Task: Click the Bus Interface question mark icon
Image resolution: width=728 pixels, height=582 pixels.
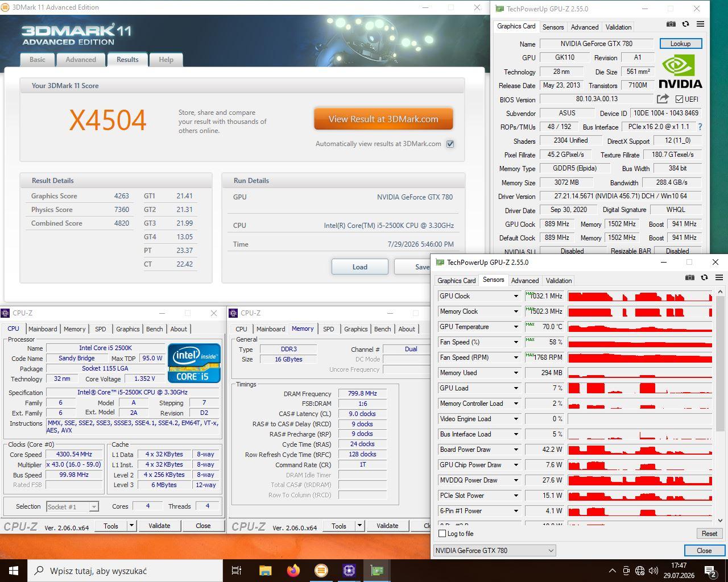Action: click(x=700, y=127)
